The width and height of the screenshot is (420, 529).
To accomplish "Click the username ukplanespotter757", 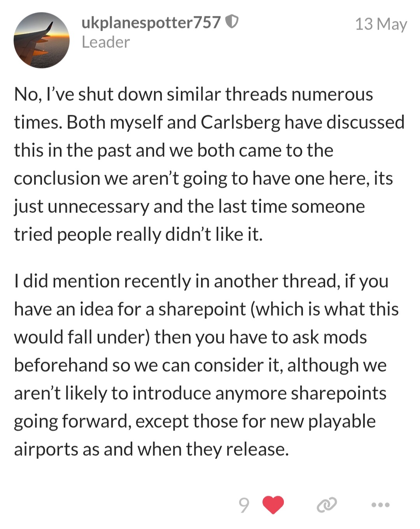I will click(x=151, y=23).
